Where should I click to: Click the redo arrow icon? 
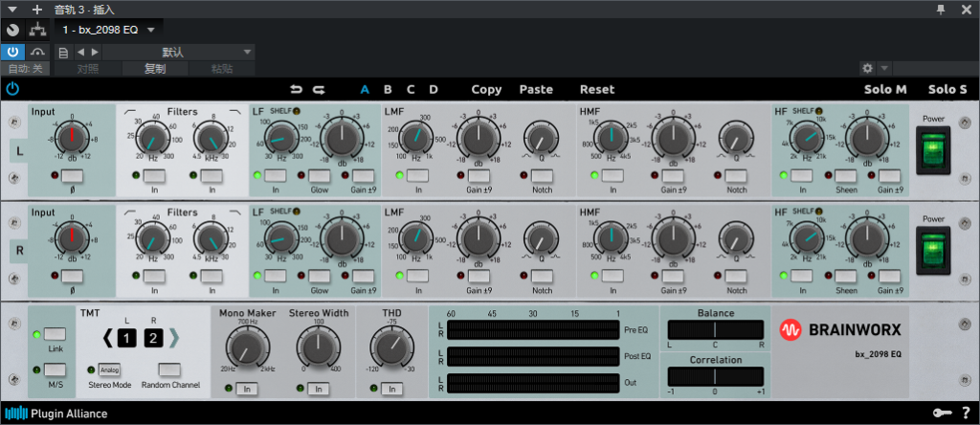(x=319, y=89)
